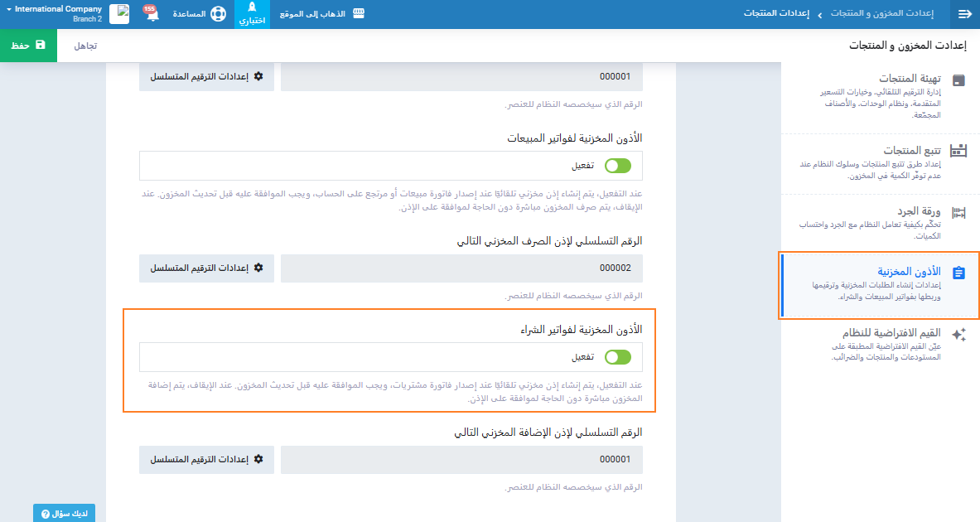The image size is (980, 522).
Task: Click the notifications bell icon
Action: (x=152, y=15)
